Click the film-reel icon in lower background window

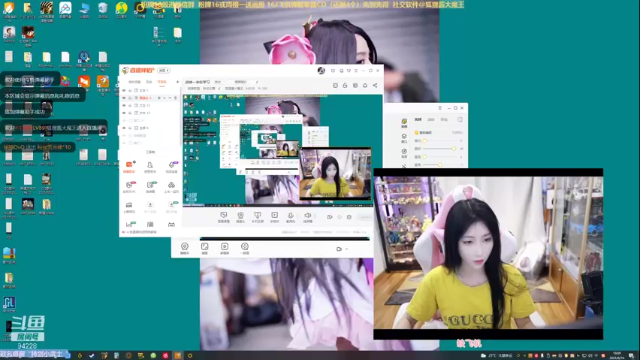pos(244,248)
